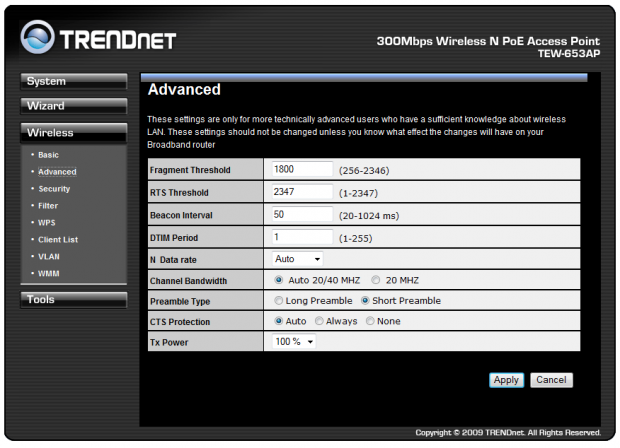Screen dimensions: 620x448
Task: Select Long Preamble option
Action: [279, 301]
